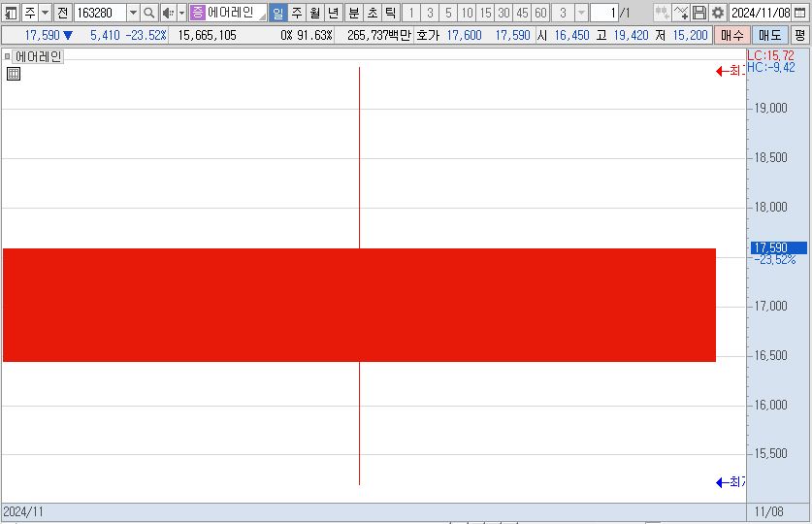
Task: Choose the 60 interval button
Action: pyautogui.click(x=540, y=13)
